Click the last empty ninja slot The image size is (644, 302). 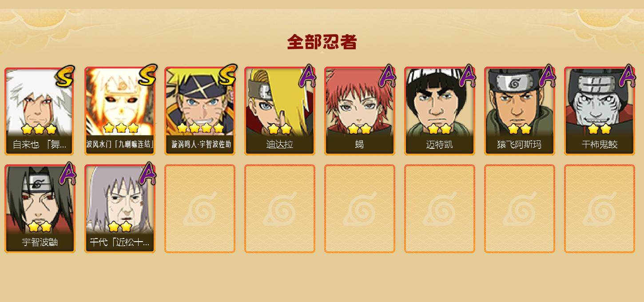click(x=599, y=209)
